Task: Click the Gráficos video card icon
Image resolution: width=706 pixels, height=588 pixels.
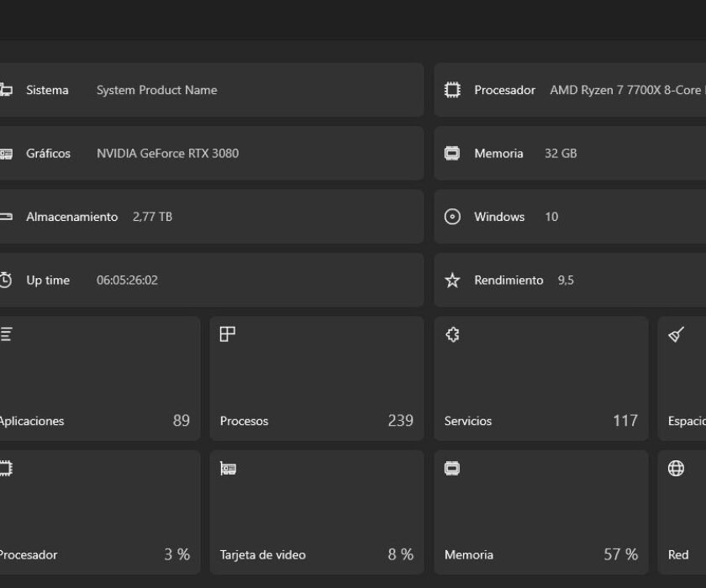Action: click(x=6, y=154)
